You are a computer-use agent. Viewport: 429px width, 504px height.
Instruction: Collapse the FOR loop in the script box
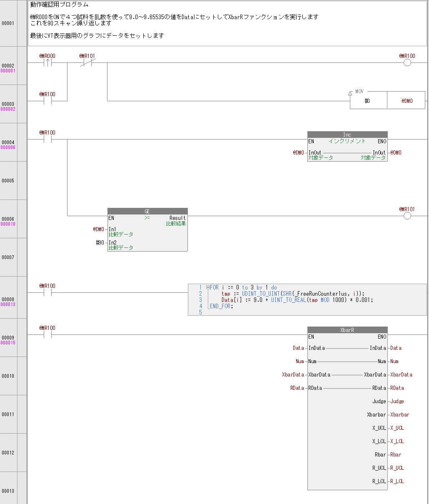point(208,287)
